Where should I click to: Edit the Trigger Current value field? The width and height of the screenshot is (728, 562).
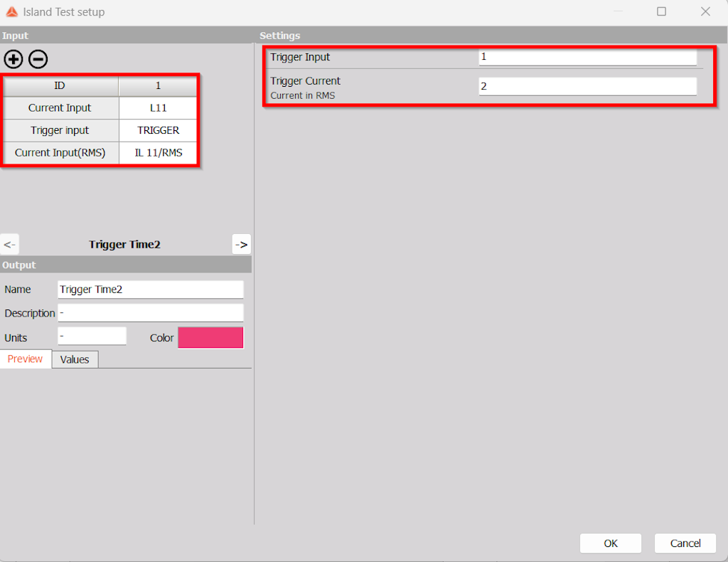tap(587, 86)
